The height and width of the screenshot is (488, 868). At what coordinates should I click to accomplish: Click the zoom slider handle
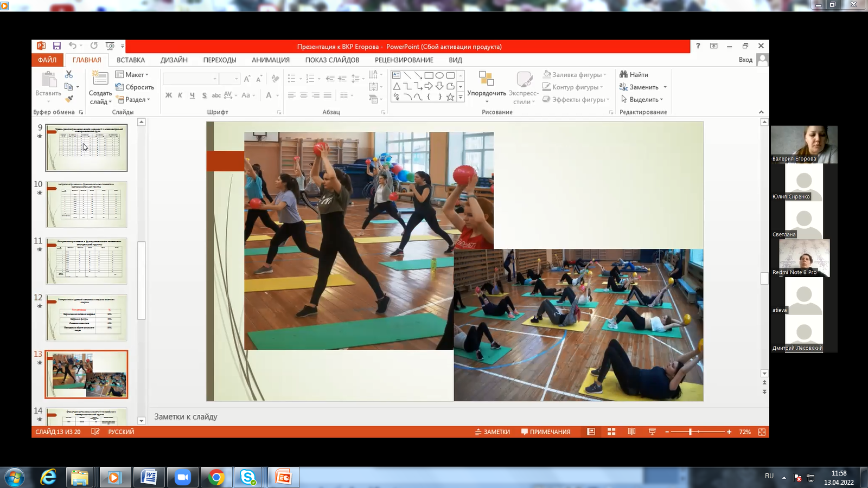pos(690,432)
